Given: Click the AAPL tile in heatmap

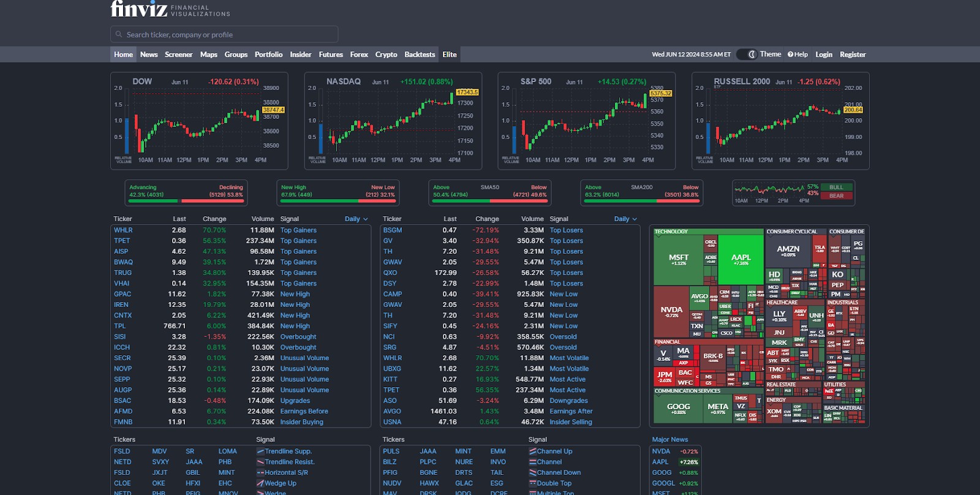Looking at the screenshot, I should point(741,260).
